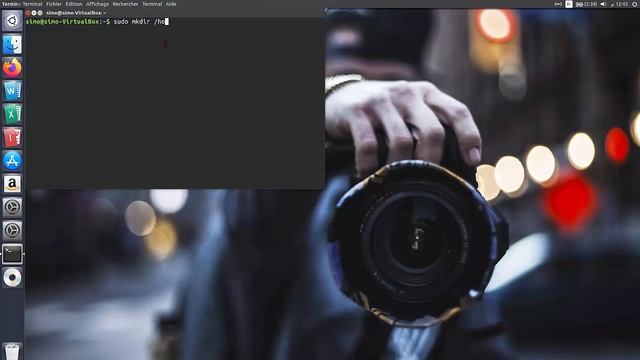The image size is (640, 360).
Task: Open the Terminal menu next to Aide
Action: 152,4
